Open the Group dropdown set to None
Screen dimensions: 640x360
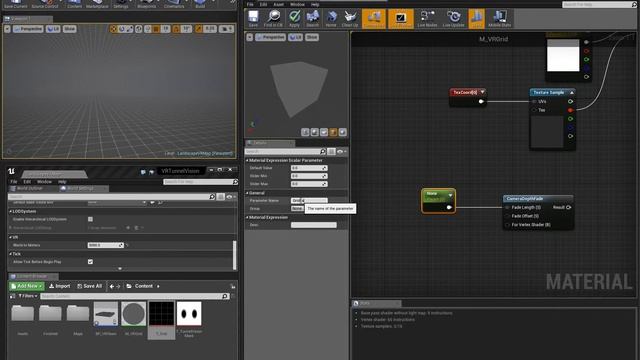click(297, 209)
